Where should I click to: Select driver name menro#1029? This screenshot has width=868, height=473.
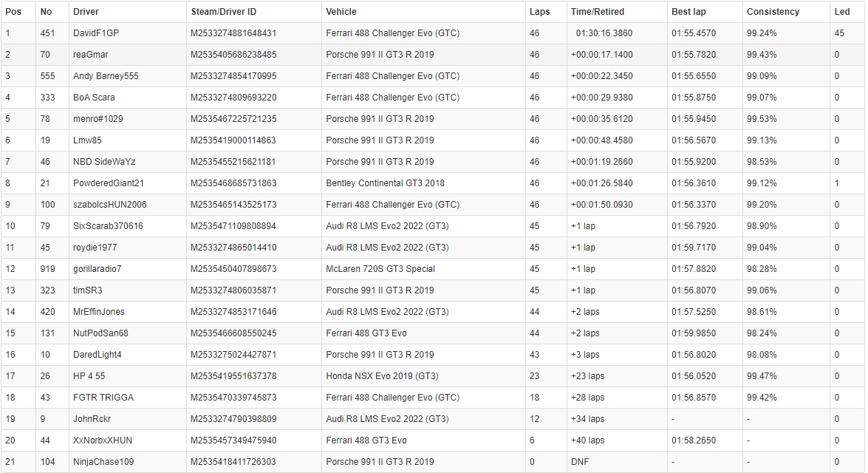[98, 119]
